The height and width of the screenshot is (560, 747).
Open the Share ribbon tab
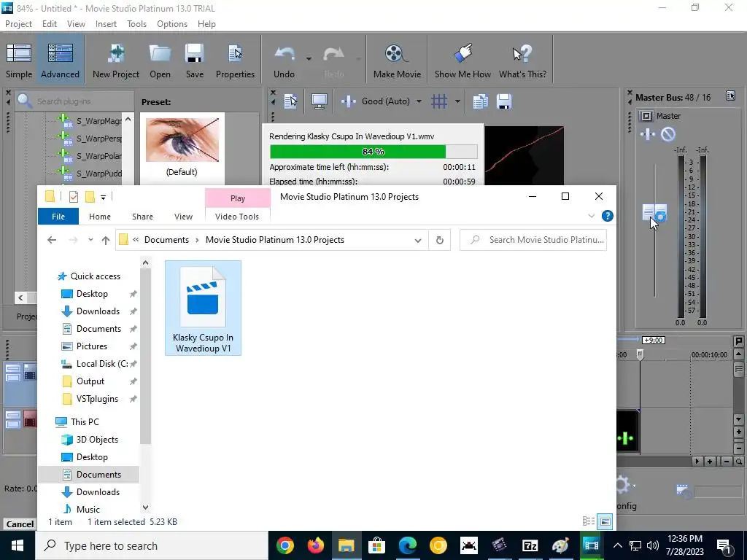pos(142,216)
